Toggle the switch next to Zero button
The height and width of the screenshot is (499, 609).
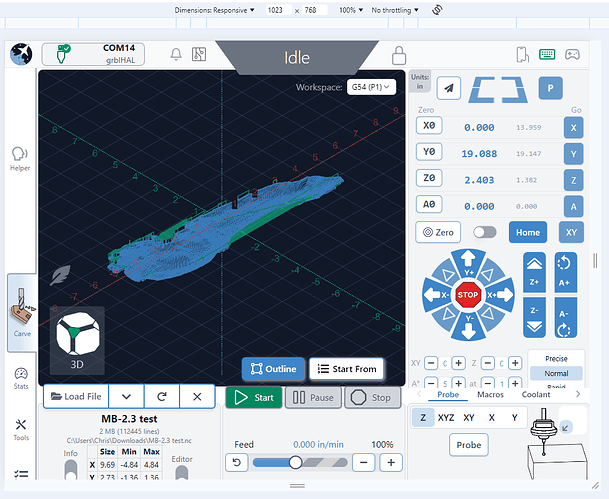point(485,232)
